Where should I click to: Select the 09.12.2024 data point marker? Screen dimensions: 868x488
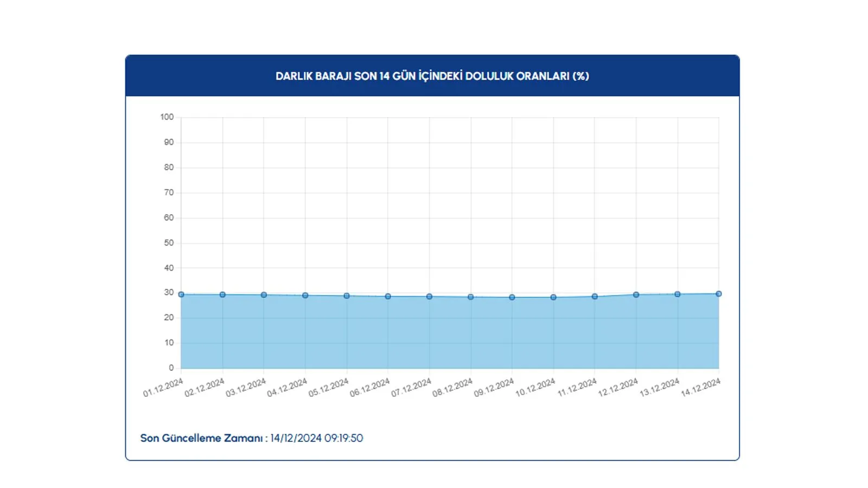click(512, 297)
